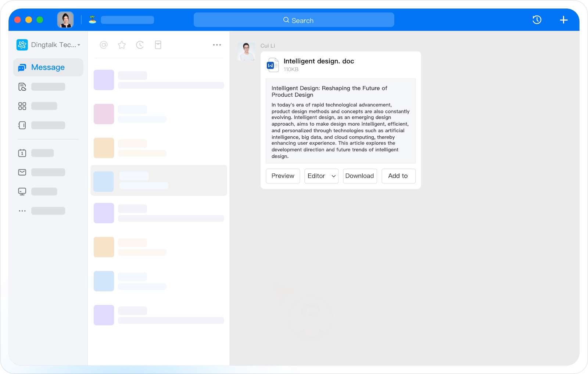This screenshot has height=374, width=588.
Task: Open the contacts notebook icon in sidebar
Action: pyautogui.click(x=22, y=125)
